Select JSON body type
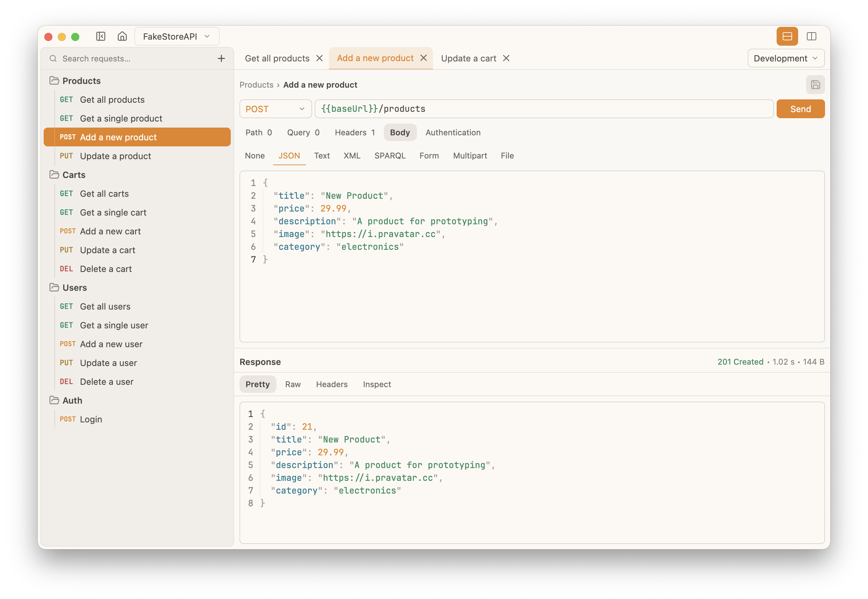 click(289, 156)
